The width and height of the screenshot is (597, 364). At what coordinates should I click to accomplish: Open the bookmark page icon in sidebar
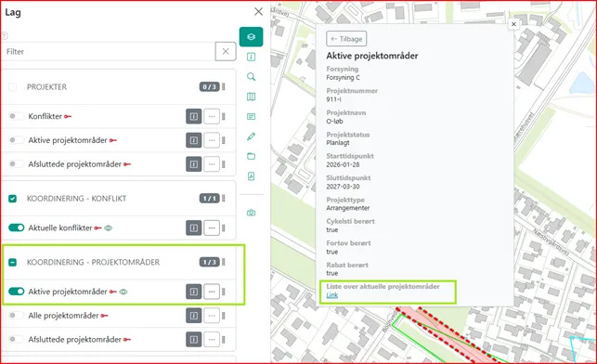pyautogui.click(x=251, y=175)
